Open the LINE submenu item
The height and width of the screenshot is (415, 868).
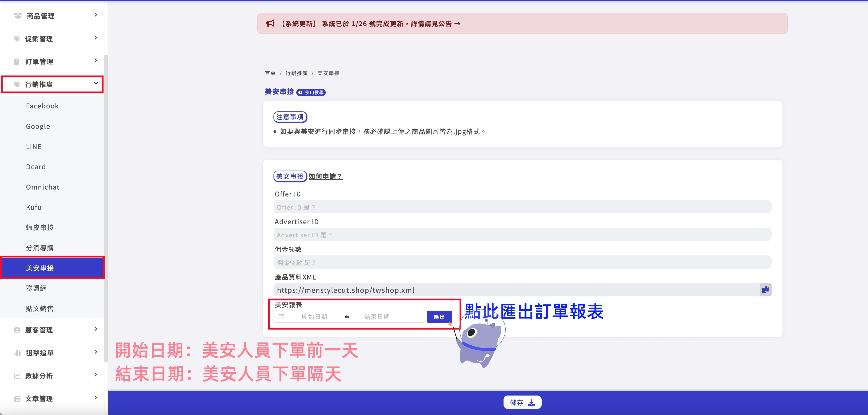point(52,147)
